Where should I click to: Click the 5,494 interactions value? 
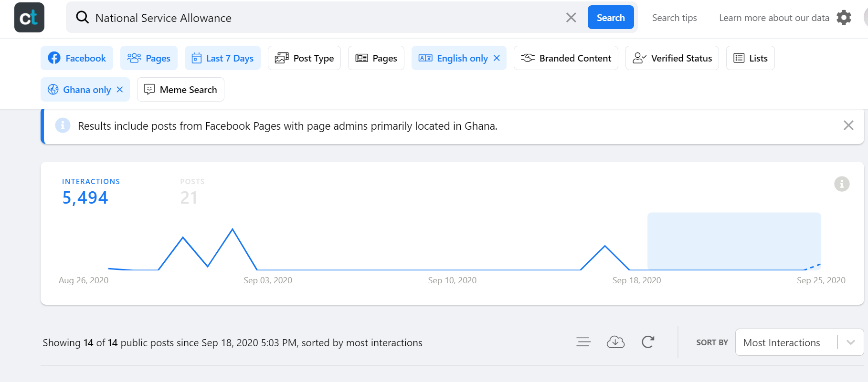pos(85,197)
